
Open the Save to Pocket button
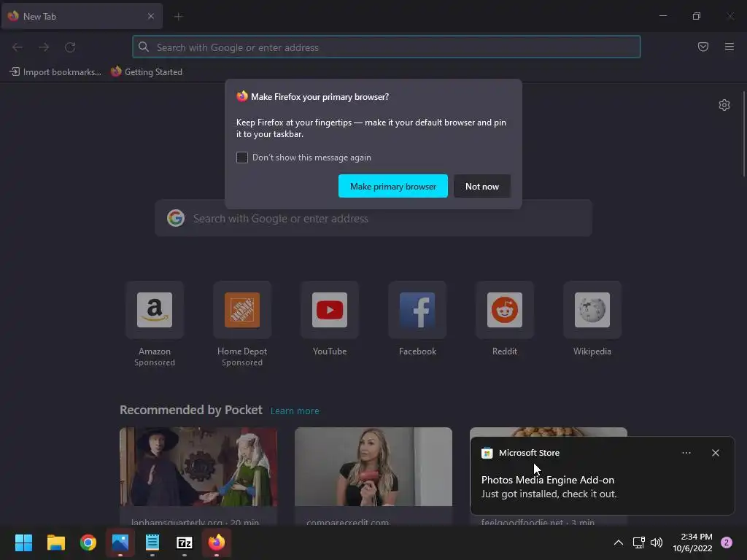click(703, 47)
